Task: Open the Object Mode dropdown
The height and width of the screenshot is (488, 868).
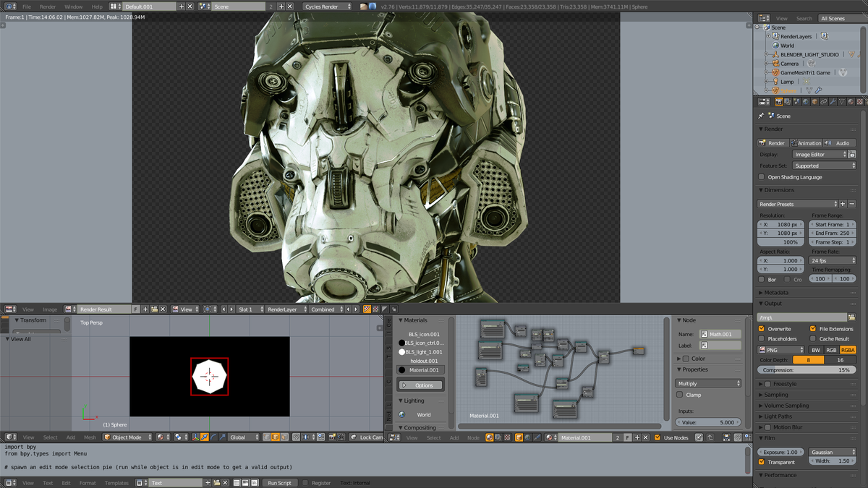Action: [x=128, y=437]
